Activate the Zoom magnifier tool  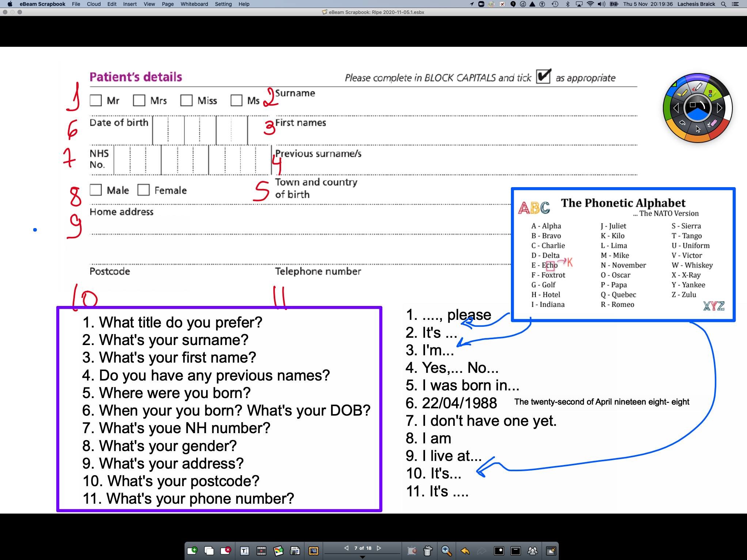[446, 550]
